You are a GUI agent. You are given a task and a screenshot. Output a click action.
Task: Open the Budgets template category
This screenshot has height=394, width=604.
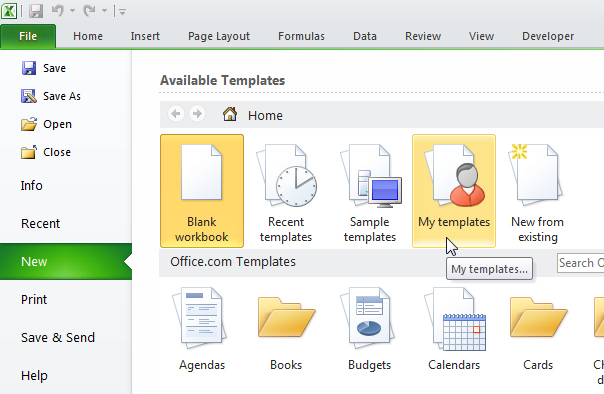[370, 330]
